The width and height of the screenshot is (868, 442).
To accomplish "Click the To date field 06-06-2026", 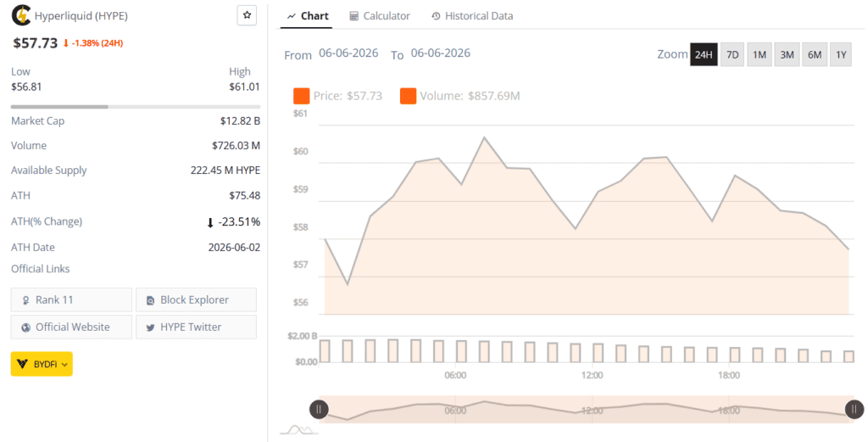I will pos(441,53).
